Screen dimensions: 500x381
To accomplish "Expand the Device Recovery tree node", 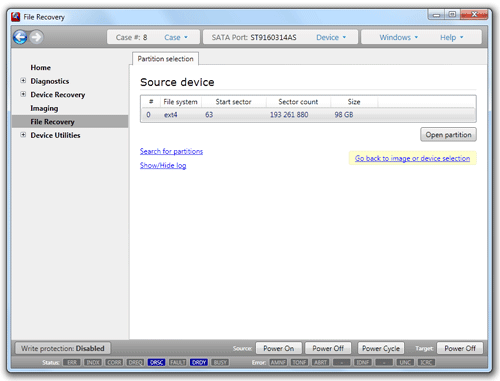I will click(23, 94).
